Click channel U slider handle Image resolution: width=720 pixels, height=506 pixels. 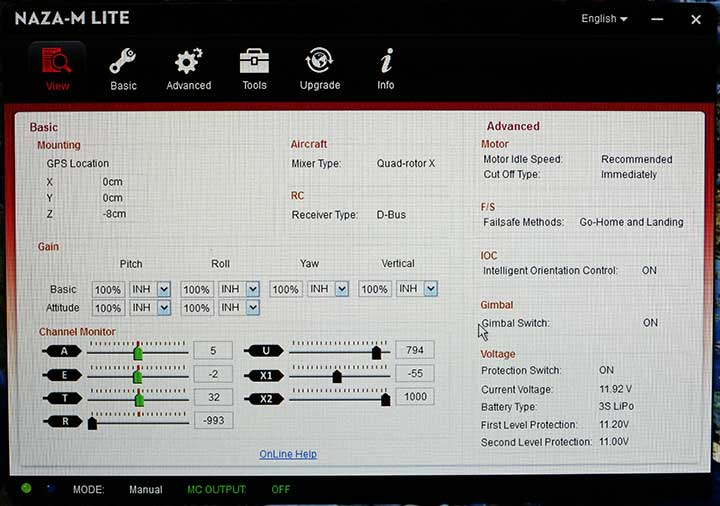(376, 353)
